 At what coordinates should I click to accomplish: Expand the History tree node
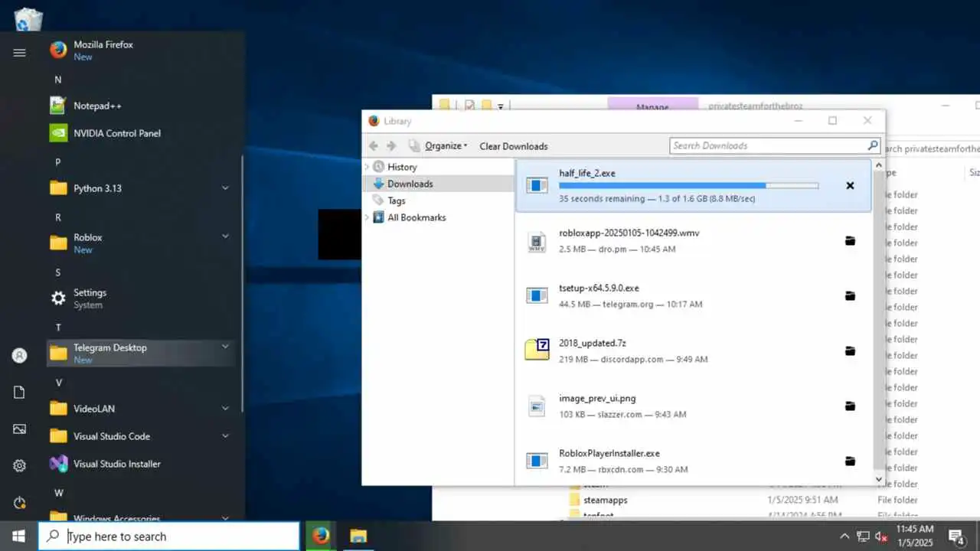click(x=367, y=167)
